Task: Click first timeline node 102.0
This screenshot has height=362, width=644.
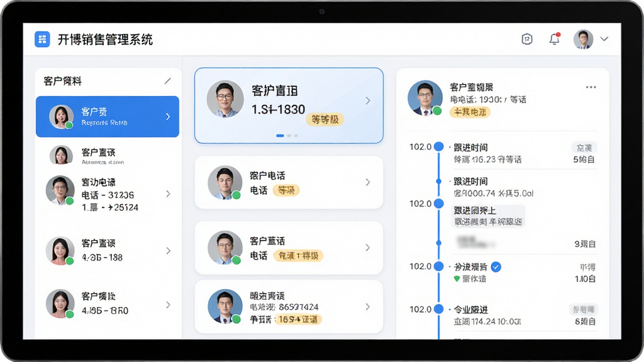Action: tap(438, 146)
